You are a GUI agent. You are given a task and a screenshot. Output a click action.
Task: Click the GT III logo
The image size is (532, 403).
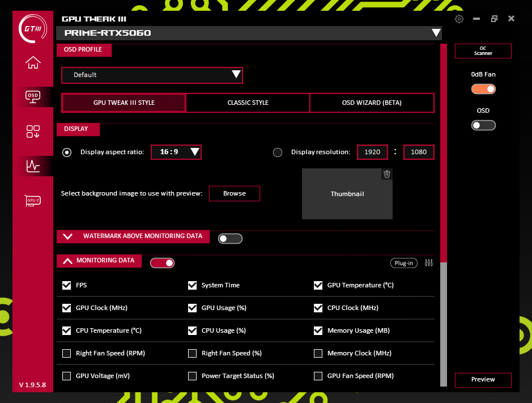[33, 28]
